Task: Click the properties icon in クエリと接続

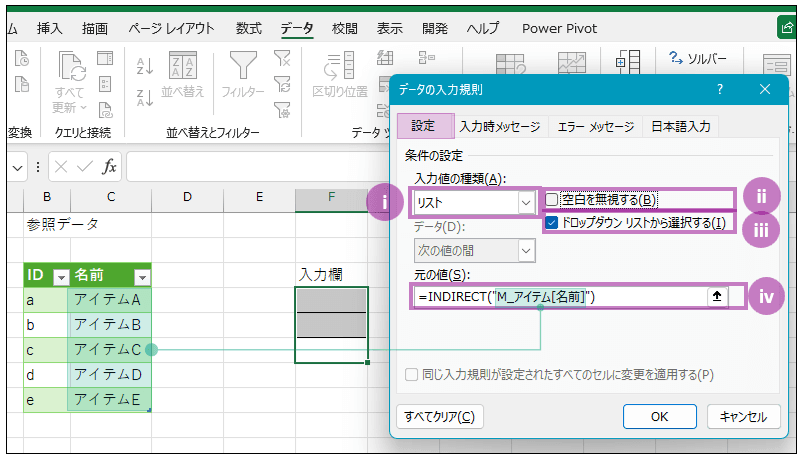Action: coord(105,84)
